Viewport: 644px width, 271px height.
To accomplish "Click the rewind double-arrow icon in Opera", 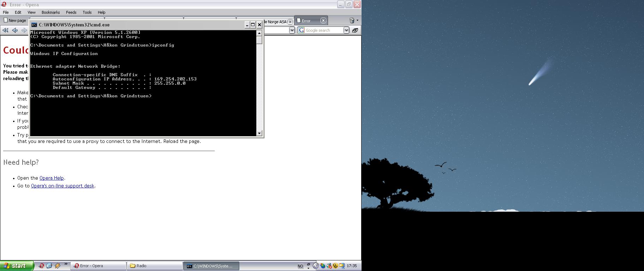I will (5, 30).
